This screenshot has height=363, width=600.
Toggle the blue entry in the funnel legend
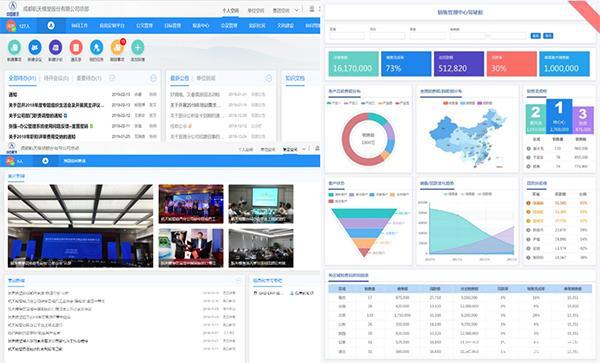click(379, 195)
